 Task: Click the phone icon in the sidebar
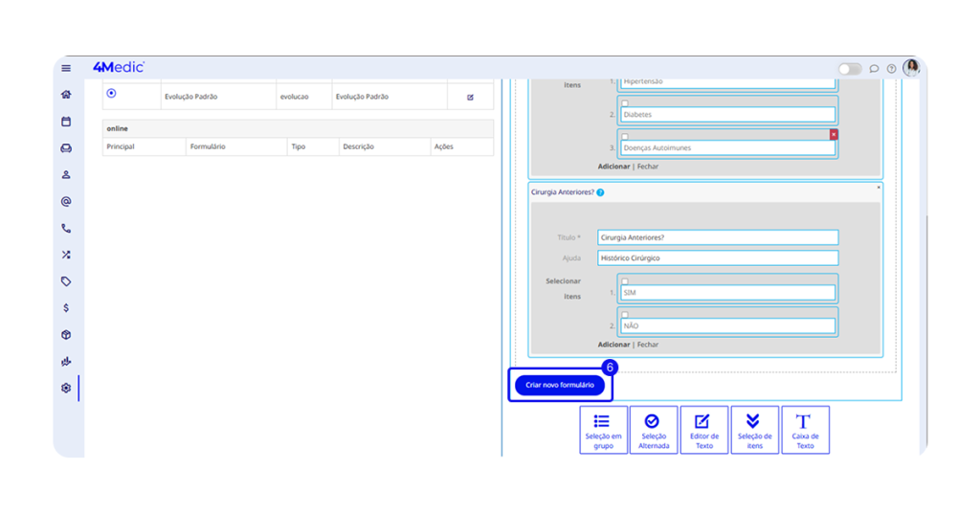pos(66,229)
